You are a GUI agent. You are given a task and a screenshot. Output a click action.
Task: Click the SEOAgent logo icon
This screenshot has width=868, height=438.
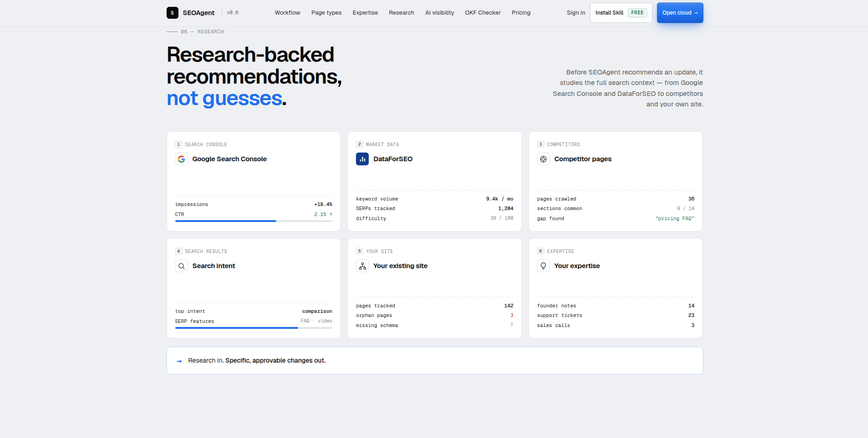pyautogui.click(x=172, y=13)
